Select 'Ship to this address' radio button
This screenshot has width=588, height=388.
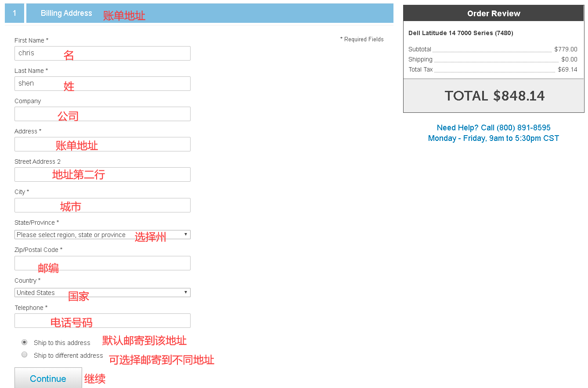(25, 342)
